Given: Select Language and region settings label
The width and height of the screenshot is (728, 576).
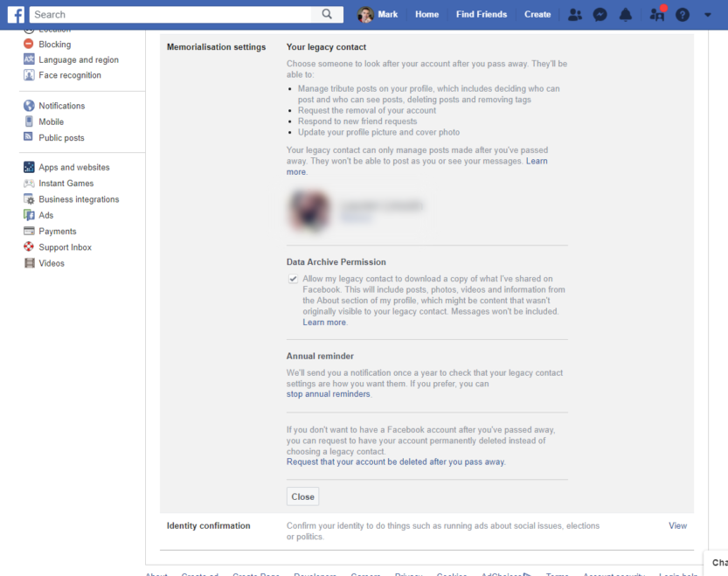Looking at the screenshot, I should pos(79,59).
